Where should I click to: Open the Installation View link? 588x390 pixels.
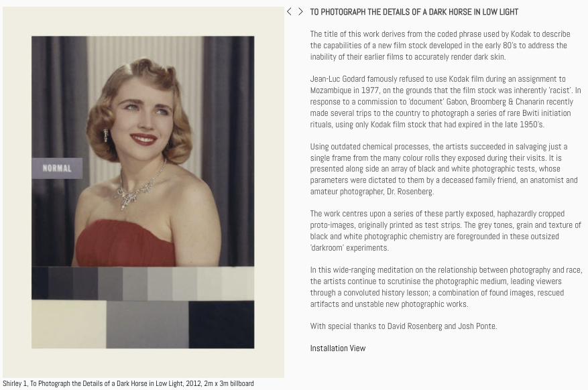[337, 348]
